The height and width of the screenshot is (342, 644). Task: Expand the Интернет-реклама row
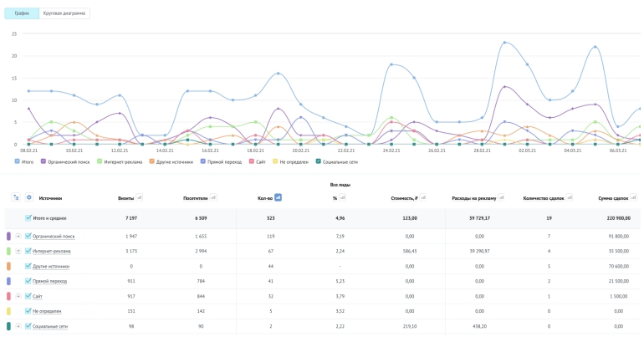click(x=18, y=251)
